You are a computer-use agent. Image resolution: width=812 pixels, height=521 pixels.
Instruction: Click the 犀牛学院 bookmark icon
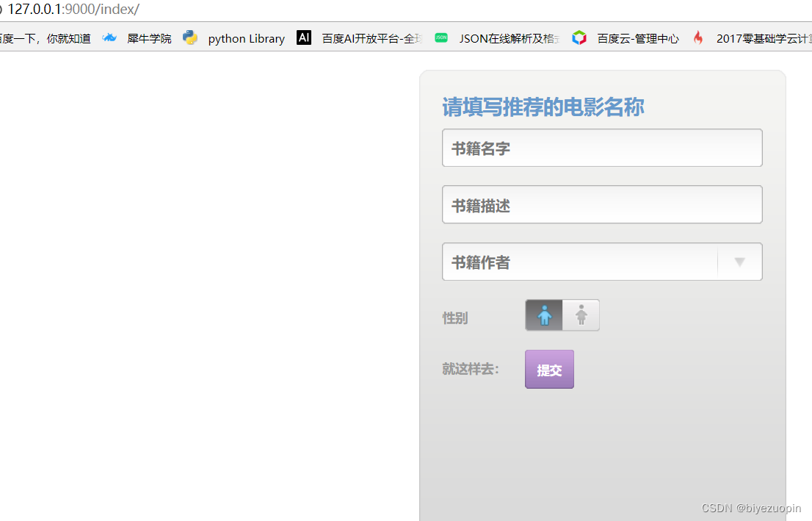[109, 37]
